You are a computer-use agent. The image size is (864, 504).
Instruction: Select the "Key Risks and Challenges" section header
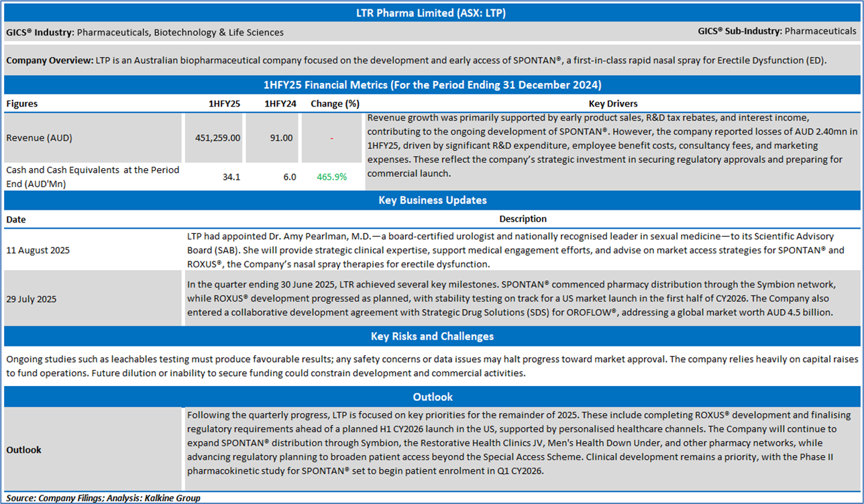tap(432, 336)
